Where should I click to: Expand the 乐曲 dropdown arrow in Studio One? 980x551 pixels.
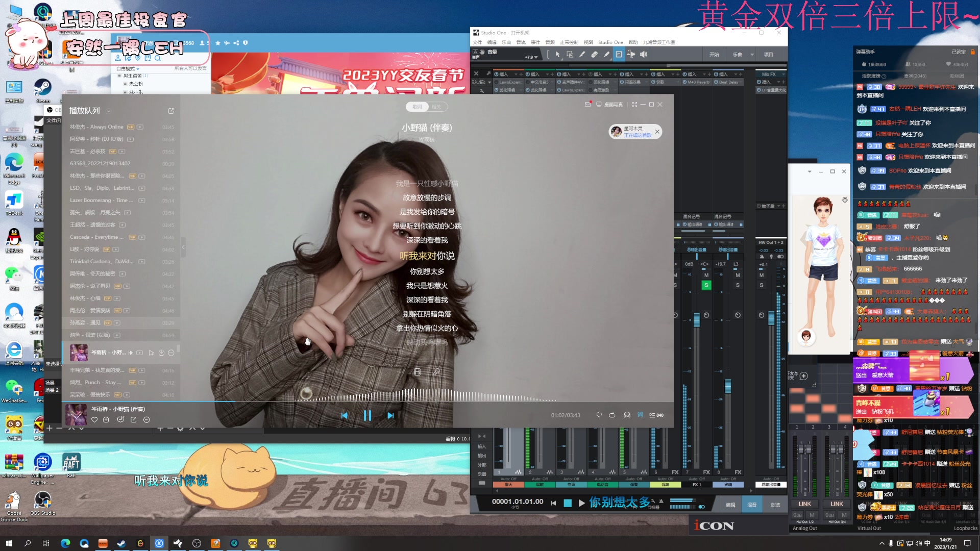pos(752,55)
